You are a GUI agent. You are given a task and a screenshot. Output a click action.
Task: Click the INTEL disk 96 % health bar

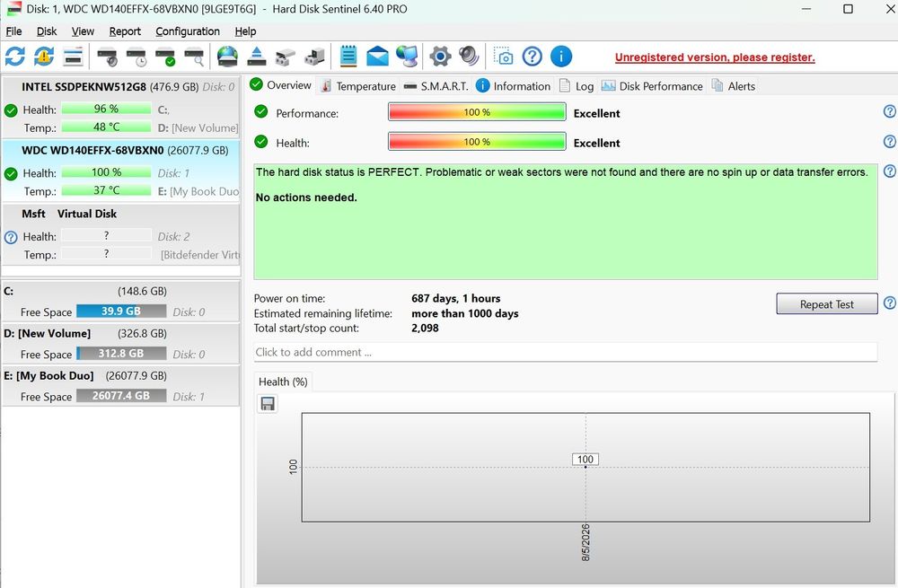(106, 109)
